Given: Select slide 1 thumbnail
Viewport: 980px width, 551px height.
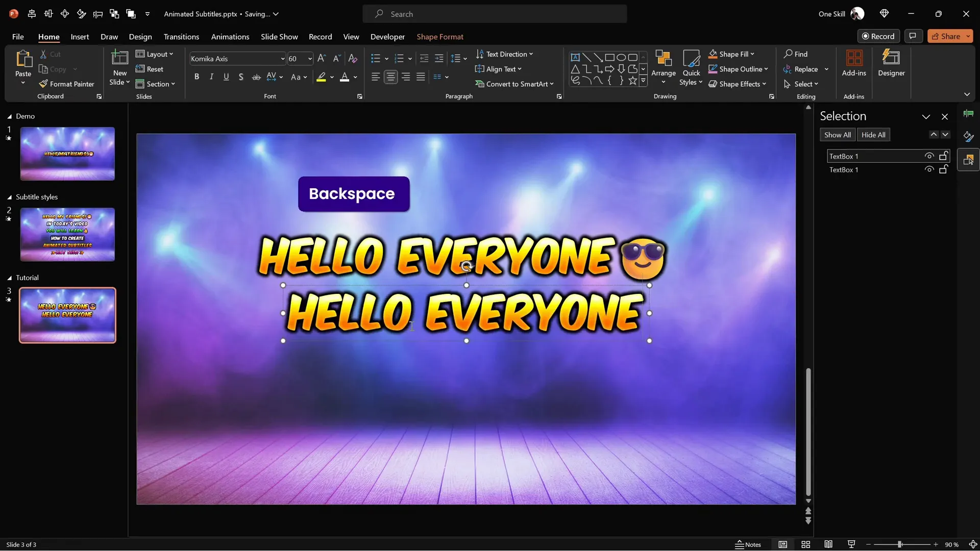Looking at the screenshot, I should [x=67, y=154].
